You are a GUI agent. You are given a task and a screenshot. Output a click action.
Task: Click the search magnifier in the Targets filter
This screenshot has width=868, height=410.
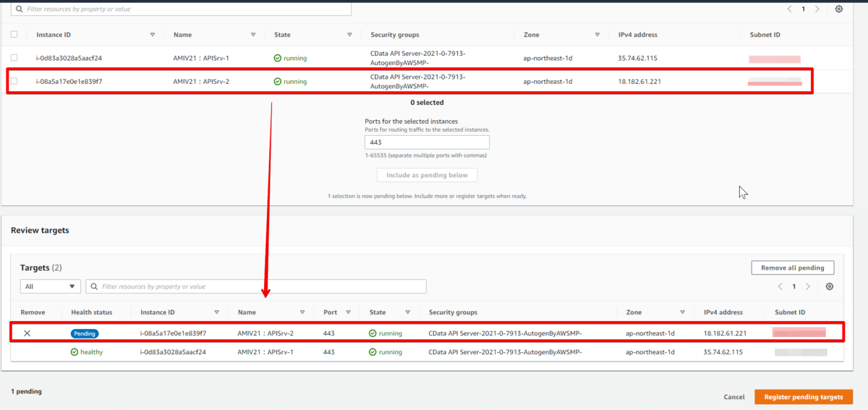click(94, 286)
